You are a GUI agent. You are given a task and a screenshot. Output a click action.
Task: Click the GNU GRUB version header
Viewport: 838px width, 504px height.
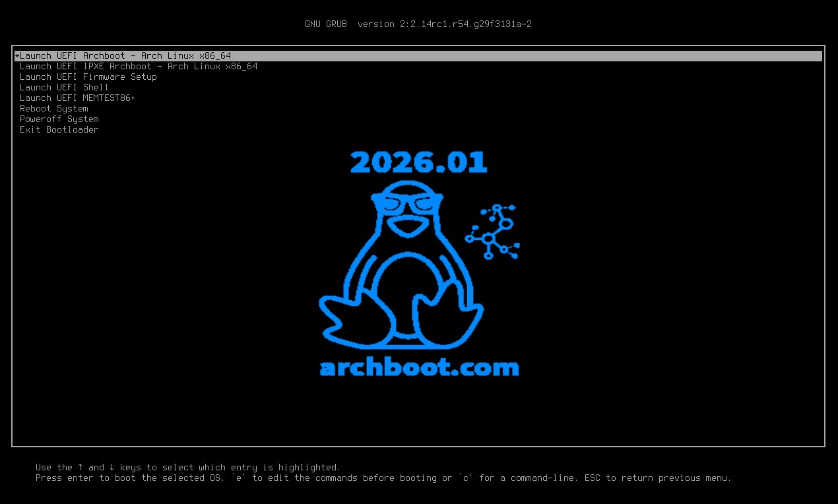click(x=418, y=24)
